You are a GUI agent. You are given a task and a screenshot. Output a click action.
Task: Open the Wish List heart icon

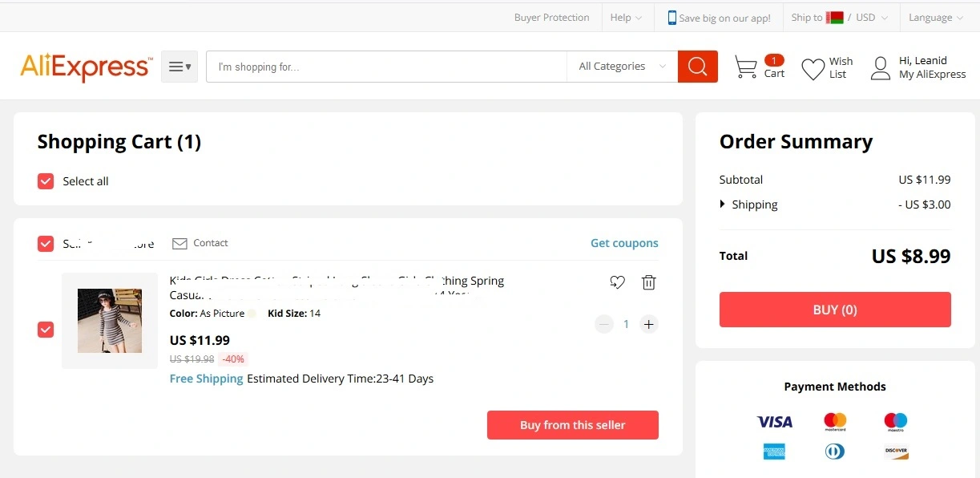[x=813, y=69]
